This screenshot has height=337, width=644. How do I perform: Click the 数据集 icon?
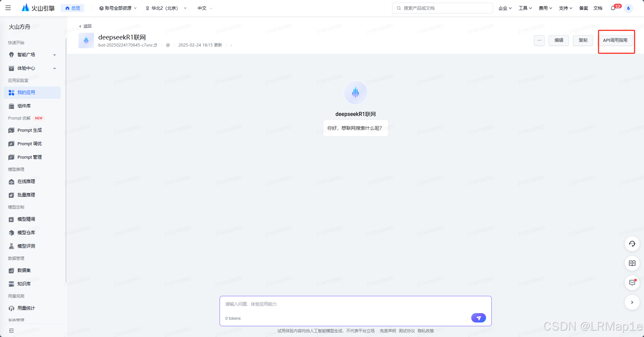[11, 270]
